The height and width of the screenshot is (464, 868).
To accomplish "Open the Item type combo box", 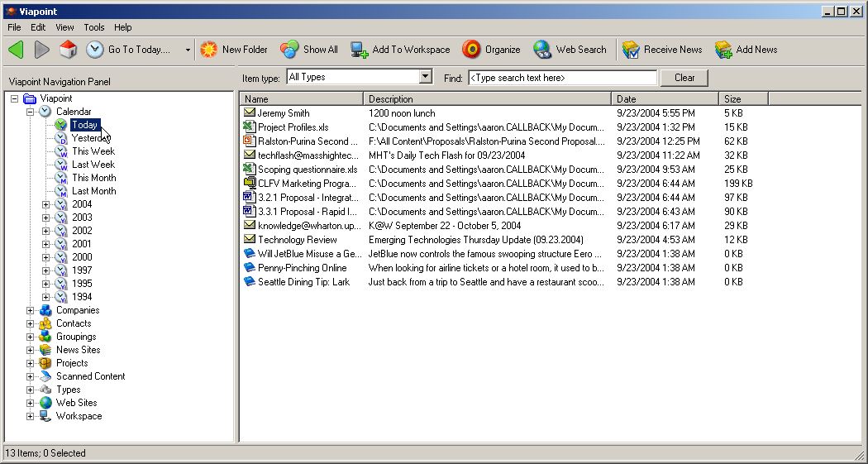I will pyautogui.click(x=360, y=77).
